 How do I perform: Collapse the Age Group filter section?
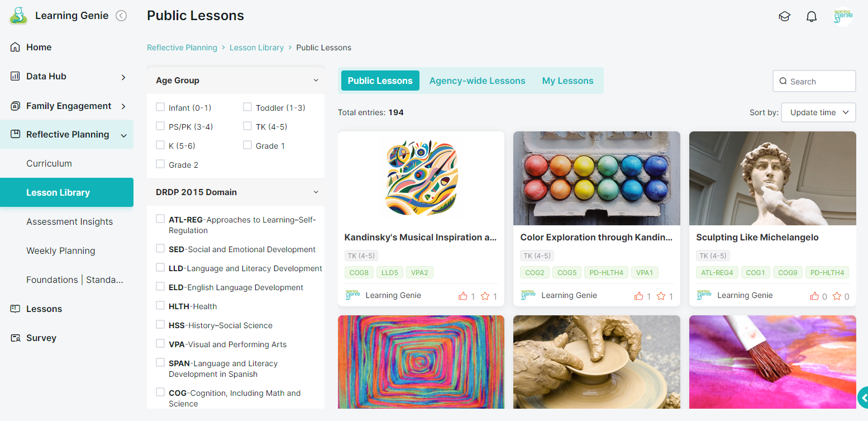click(x=316, y=81)
